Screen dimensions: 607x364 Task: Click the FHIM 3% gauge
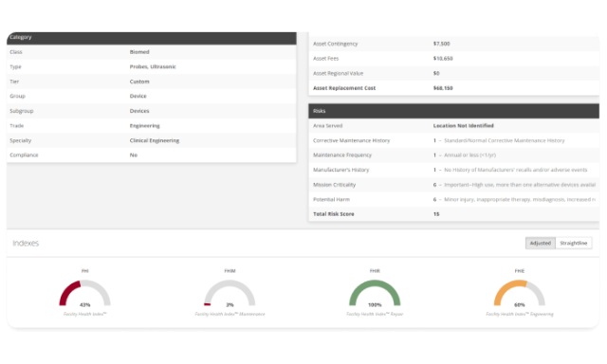pos(230,294)
